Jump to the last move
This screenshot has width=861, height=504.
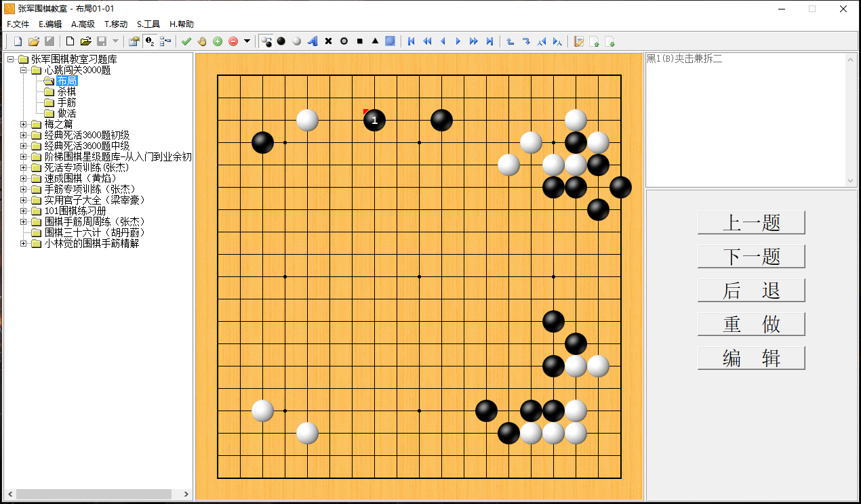coord(489,41)
